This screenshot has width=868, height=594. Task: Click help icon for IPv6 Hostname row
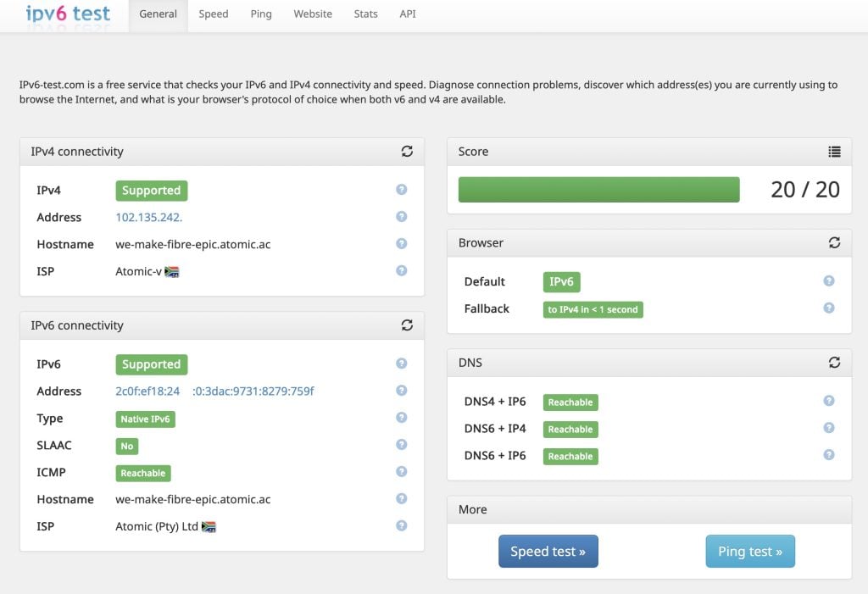click(401, 499)
